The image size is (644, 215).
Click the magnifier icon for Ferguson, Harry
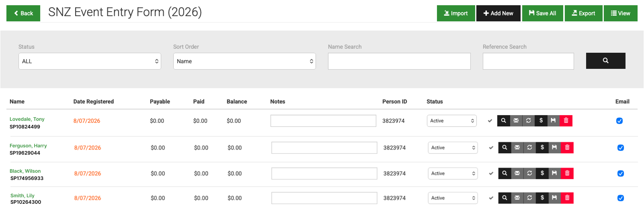pos(505,148)
